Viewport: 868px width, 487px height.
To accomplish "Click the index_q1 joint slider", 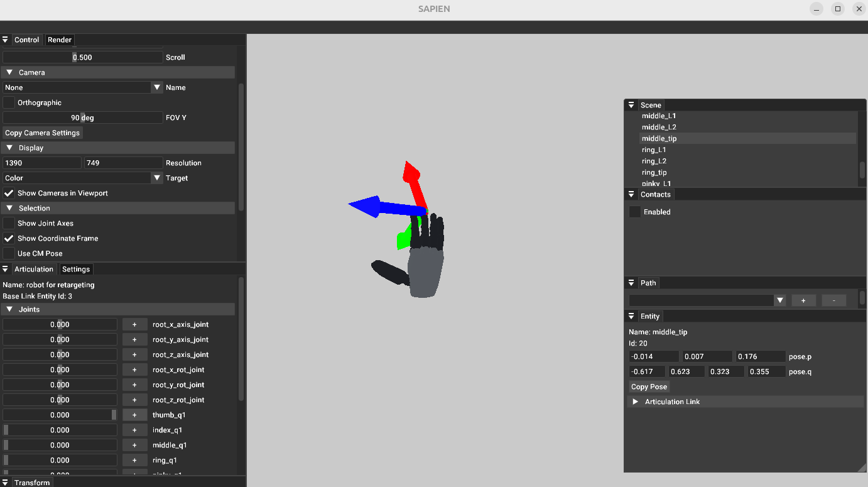I will click(x=60, y=430).
